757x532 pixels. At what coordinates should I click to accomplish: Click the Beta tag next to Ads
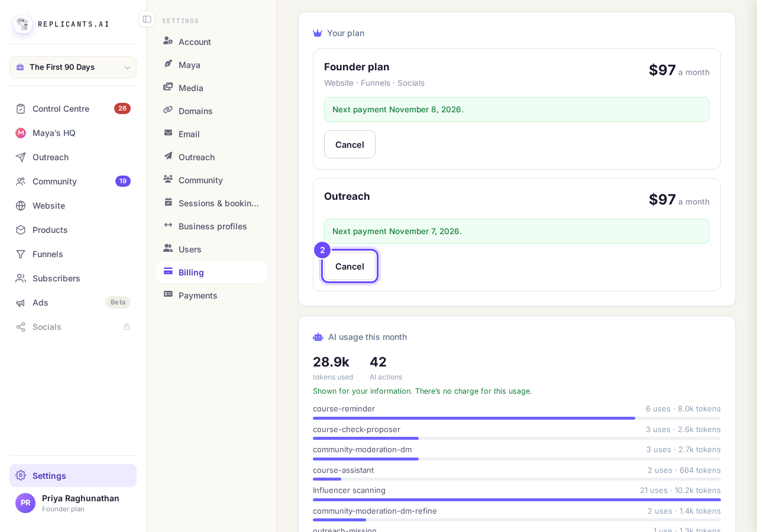[118, 302]
